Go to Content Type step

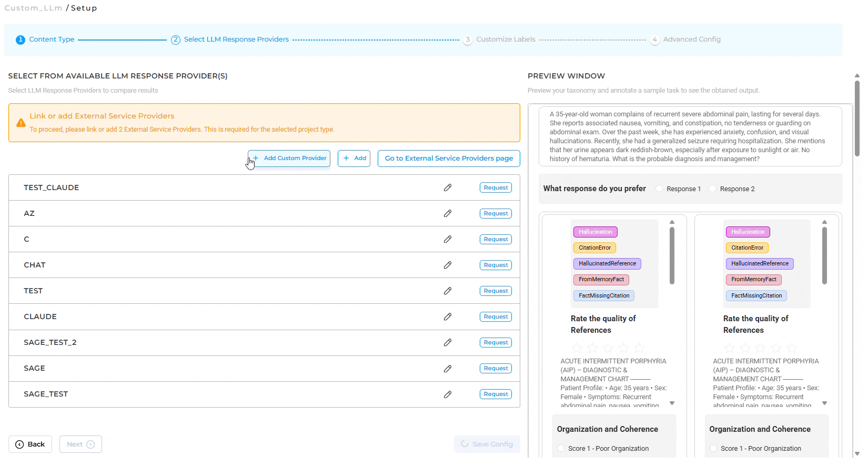coord(52,39)
